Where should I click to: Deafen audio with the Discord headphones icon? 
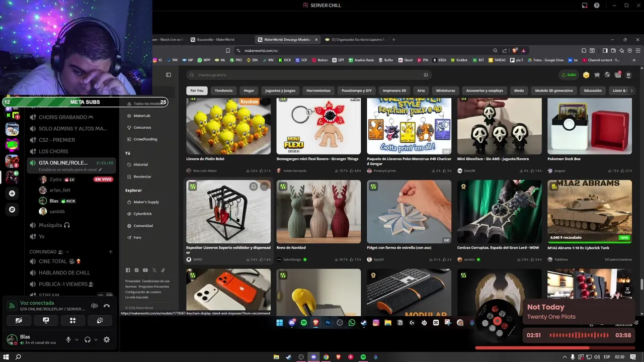tap(88, 340)
